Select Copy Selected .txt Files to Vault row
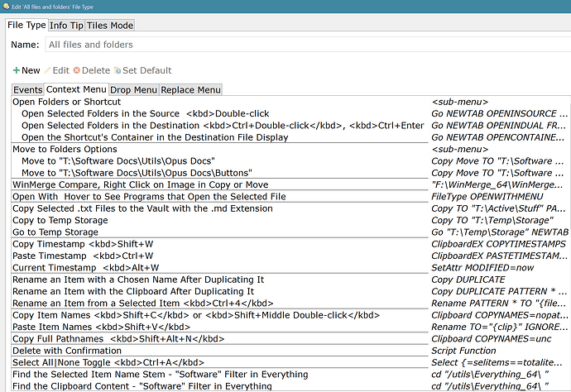 tap(291, 208)
